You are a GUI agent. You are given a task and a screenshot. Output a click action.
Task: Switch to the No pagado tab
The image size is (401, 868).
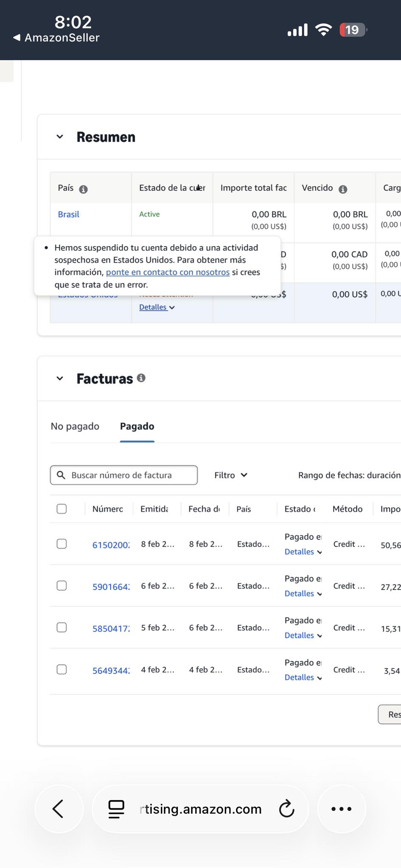pyautogui.click(x=75, y=426)
